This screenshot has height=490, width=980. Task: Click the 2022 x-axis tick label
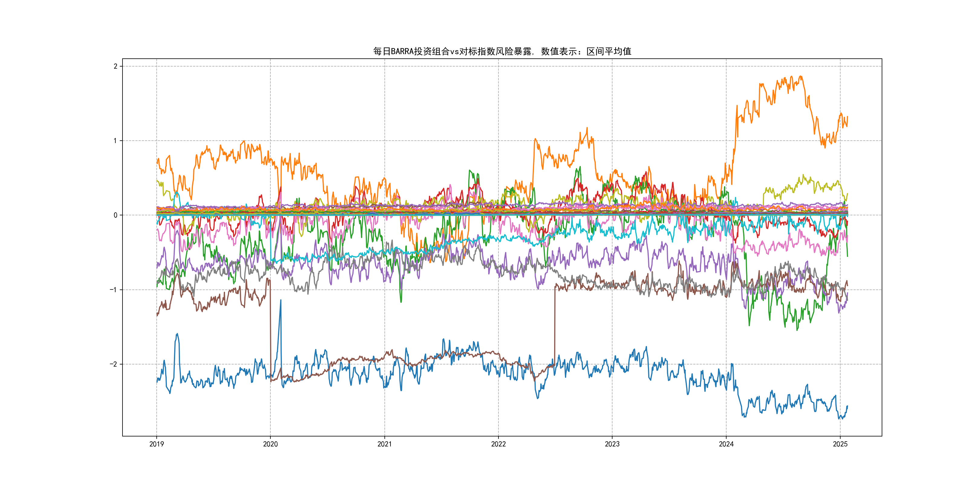click(x=498, y=444)
